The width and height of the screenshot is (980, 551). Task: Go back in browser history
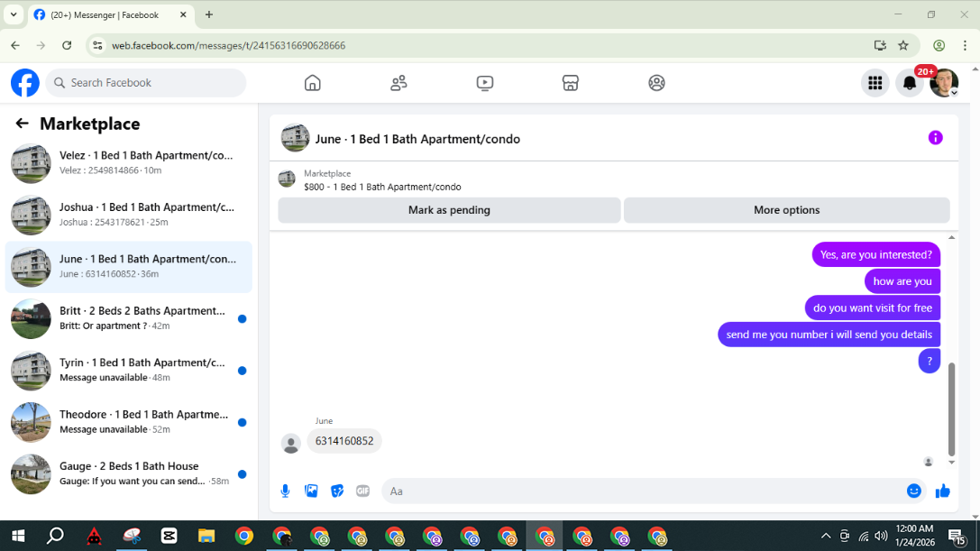pos(15,45)
